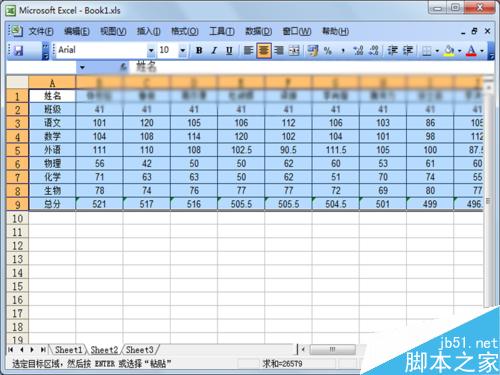Screen dimensions: 500x375
Task: Open the 文件(F) menu
Action: (41, 31)
